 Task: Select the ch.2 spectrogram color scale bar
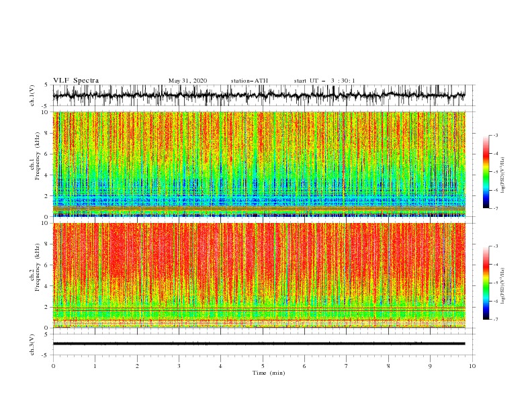[486, 283]
